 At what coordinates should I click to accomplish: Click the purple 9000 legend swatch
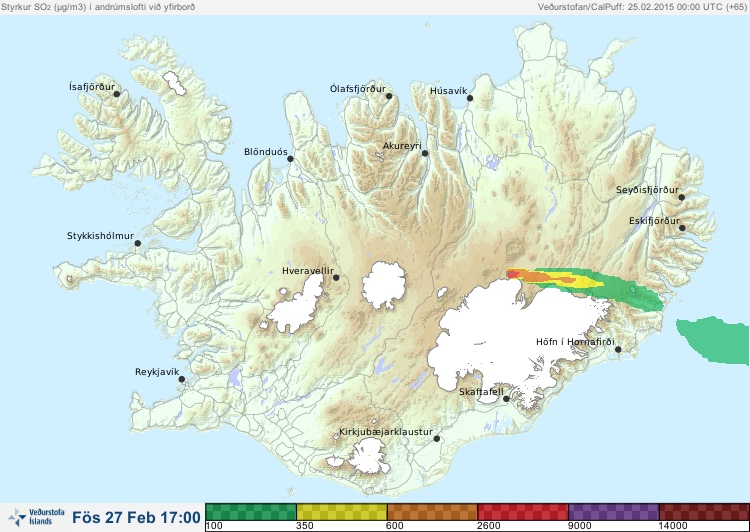613,512
